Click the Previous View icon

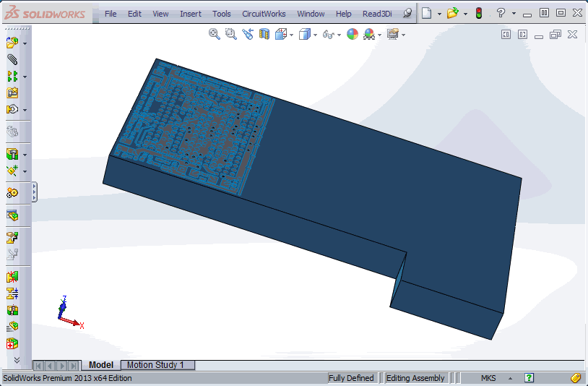(x=248, y=34)
